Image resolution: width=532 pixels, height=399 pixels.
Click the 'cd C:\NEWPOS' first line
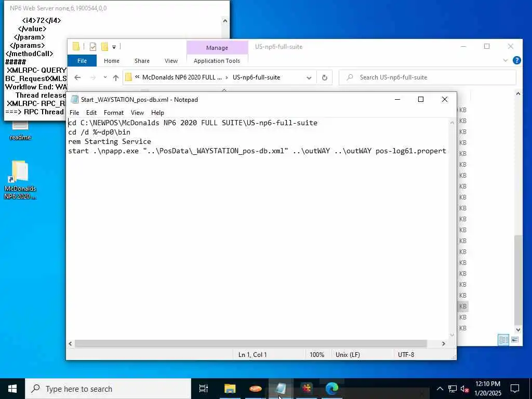pos(193,123)
